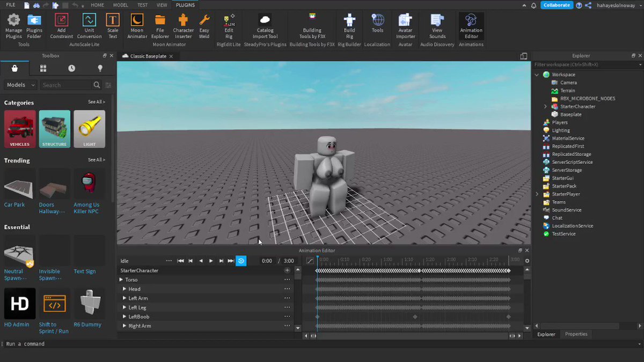Open the Plugins Folder
This screenshot has width=644, height=362.
[x=34, y=26]
